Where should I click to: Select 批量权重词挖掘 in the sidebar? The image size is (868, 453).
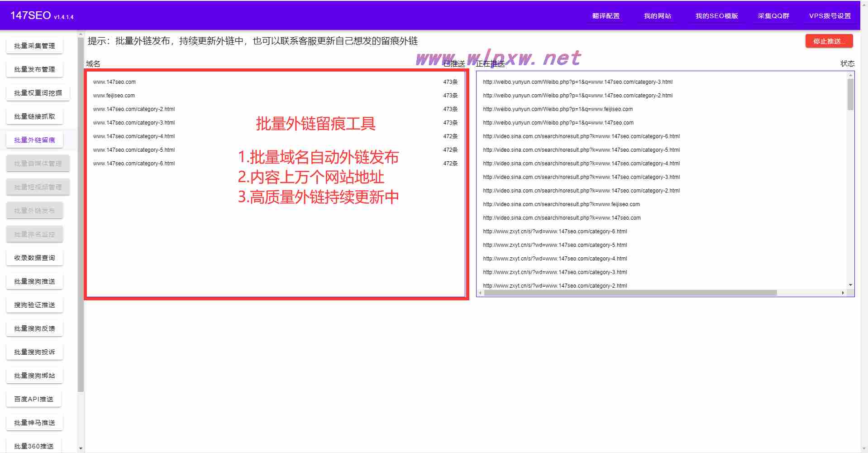[x=38, y=93]
